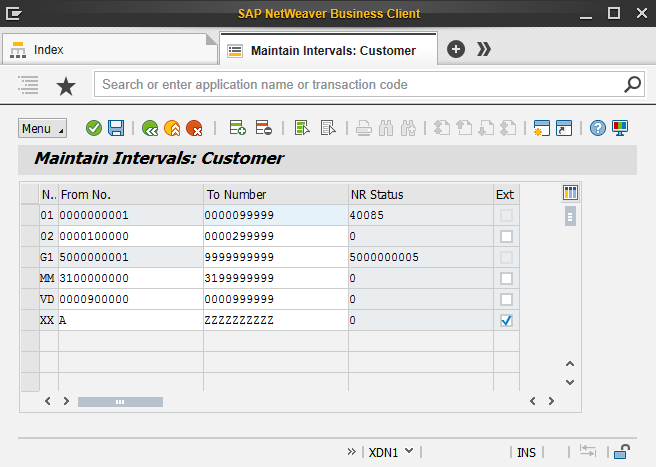The image size is (656, 467).
Task: Click the N.. column header
Action: pyautogui.click(x=49, y=195)
